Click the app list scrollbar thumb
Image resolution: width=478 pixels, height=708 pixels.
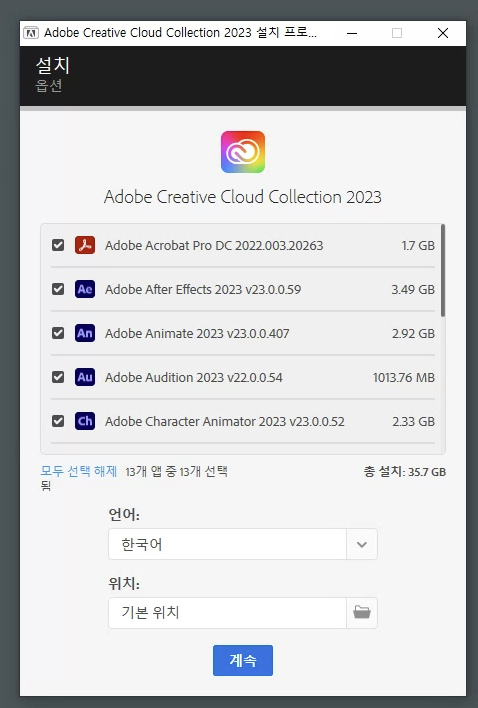(x=443, y=270)
